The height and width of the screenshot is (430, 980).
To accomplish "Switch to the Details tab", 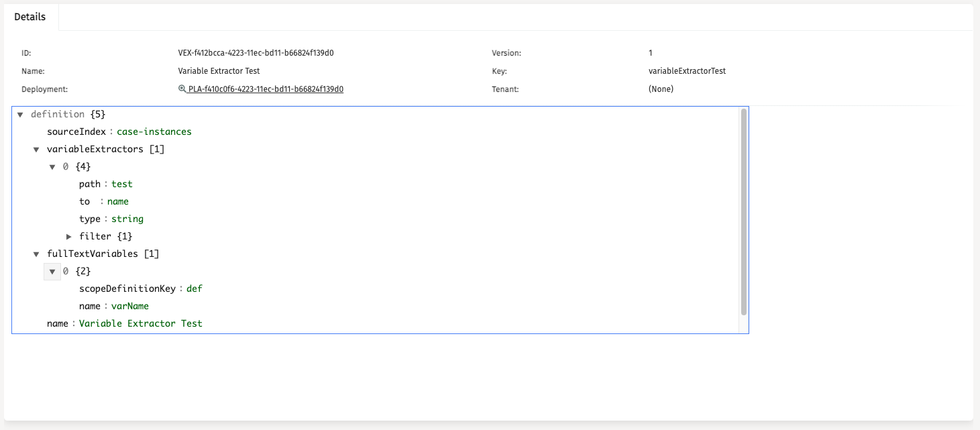I will [30, 17].
